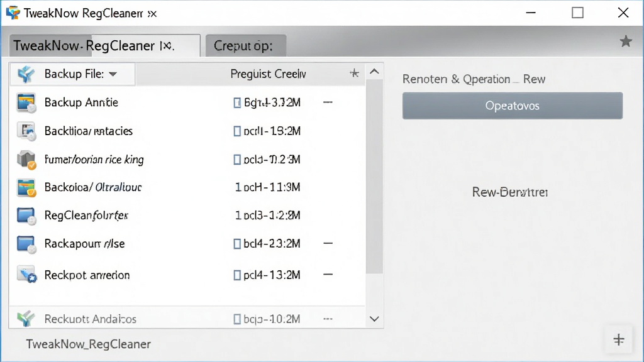Screen dimensions: 644x362
Task: Click the star icon in the tab bar
Action: 626,41
